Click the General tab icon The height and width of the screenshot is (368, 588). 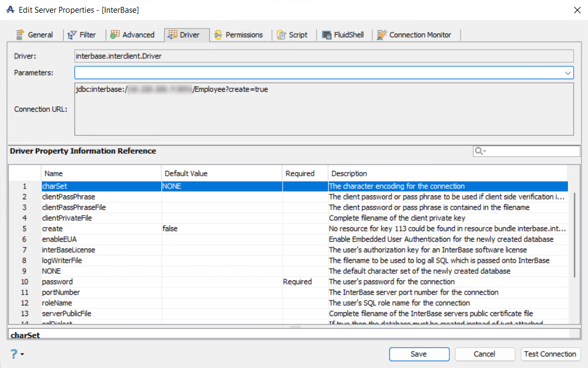pos(20,35)
